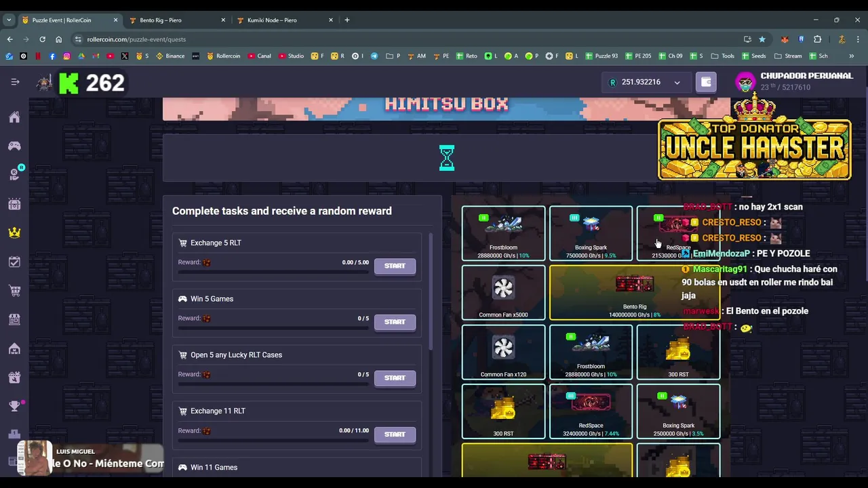Select the RedSpace 7.44% reward card
The height and width of the screenshot is (488, 868).
tap(591, 411)
